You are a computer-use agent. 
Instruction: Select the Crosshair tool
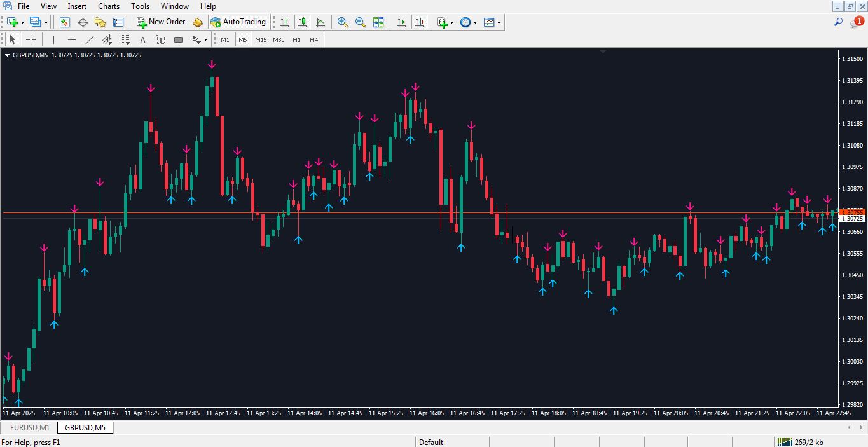[x=31, y=39]
